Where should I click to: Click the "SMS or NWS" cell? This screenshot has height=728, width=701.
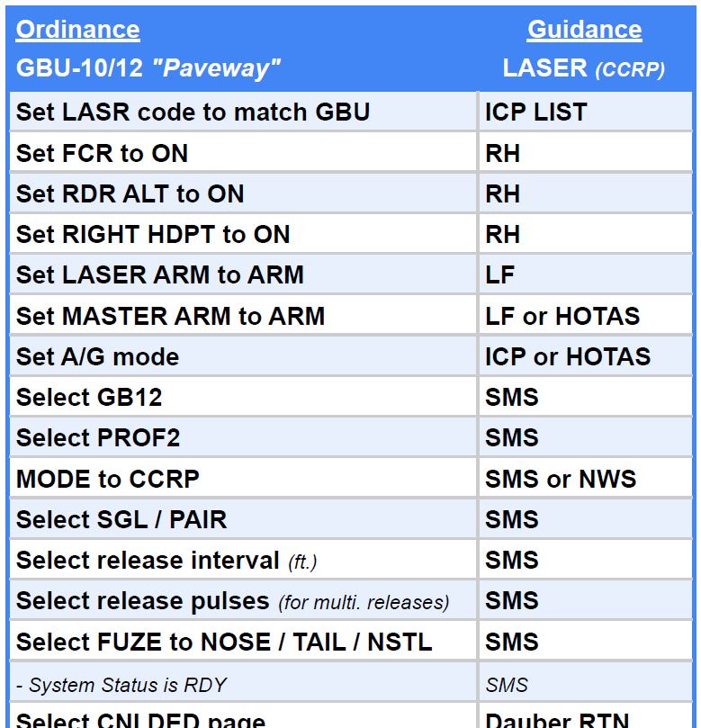(x=561, y=479)
